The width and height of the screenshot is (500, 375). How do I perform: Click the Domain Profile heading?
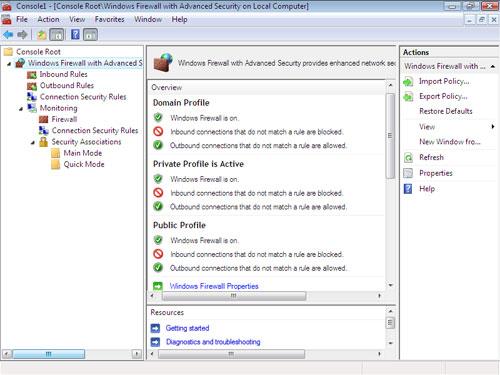pyautogui.click(x=181, y=103)
